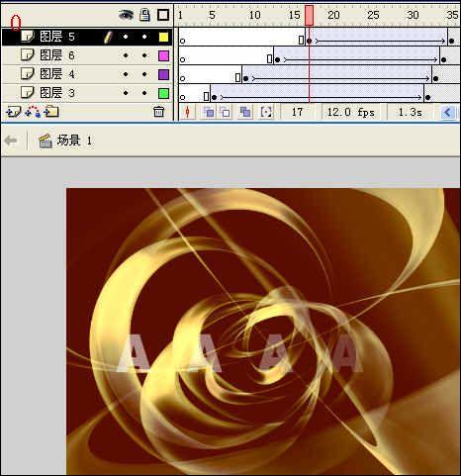461x476 pixels.
Task: Click frame 25 on the timeline ruler
Action: (x=373, y=15)
